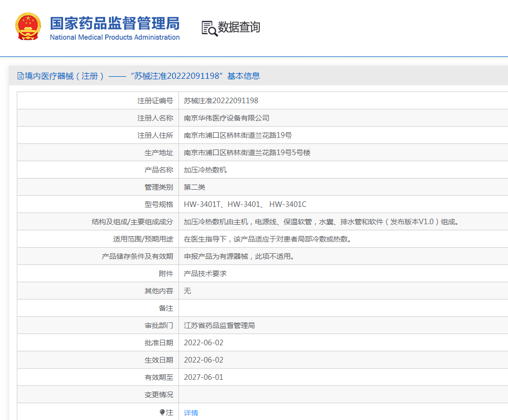Click the 管理类别 label
Image resolution: width=508 pixels, height=420 pixels.
pos(159,187)
